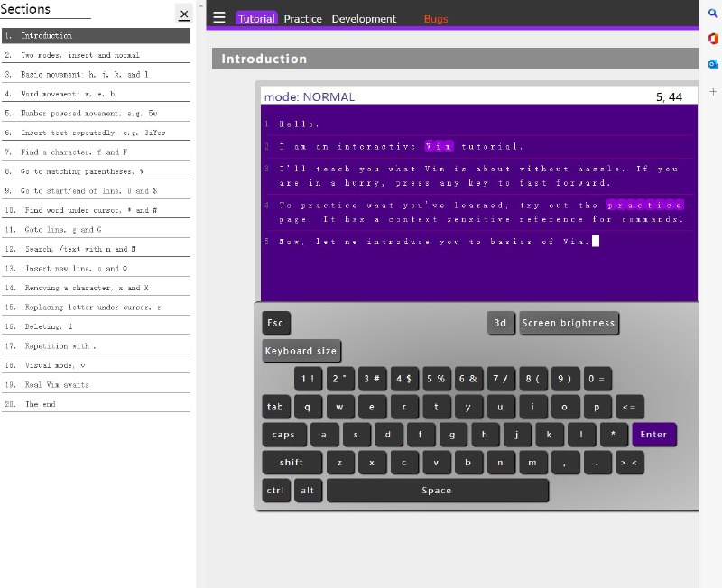Click the plus icon in the right sidebar

tap(712, 91)
